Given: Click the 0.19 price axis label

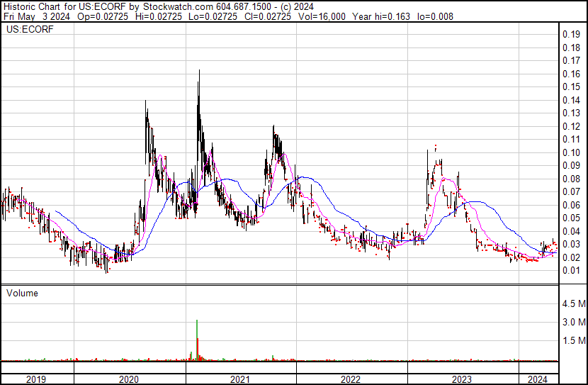Looking at the screenshot, I should tap(572, 35).
